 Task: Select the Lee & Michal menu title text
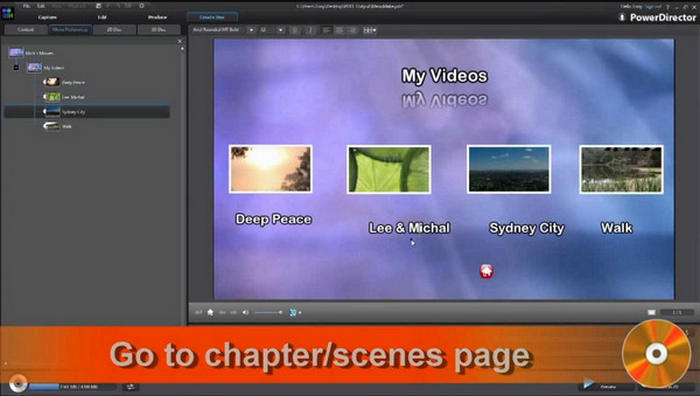click(x=409, y=228)
